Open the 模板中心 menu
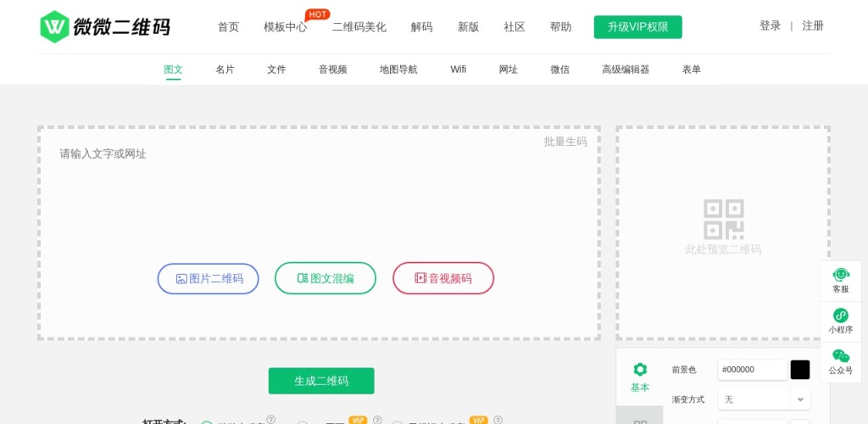The image size is (868, 424). pyautogui.click(x=285, y=27)
